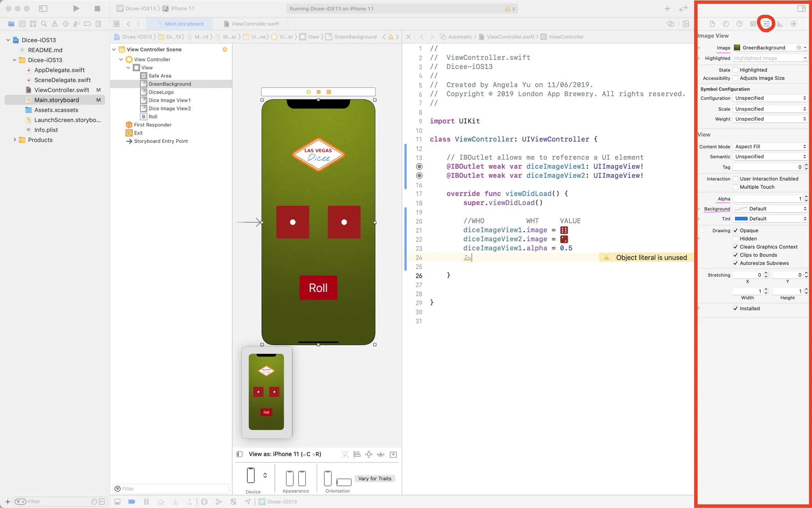The width and height of the screenshot is (812, 508).
Task: Expand the Products folder
Action: 15,140
